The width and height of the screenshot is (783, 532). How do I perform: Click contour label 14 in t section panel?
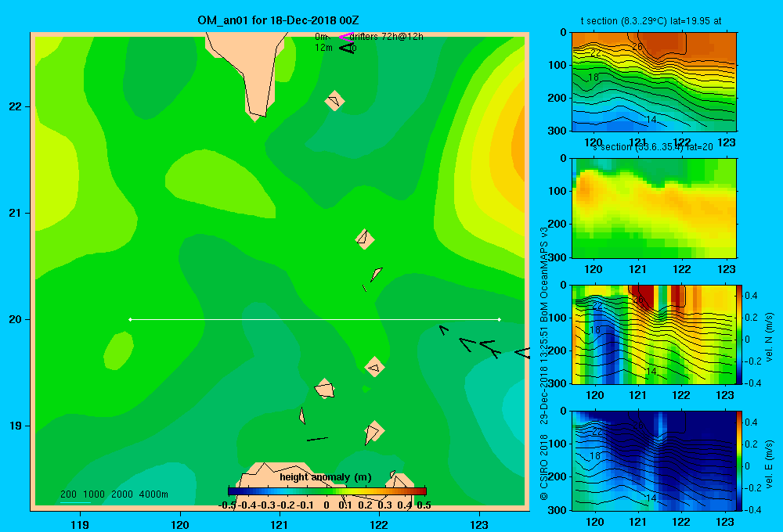651,119
